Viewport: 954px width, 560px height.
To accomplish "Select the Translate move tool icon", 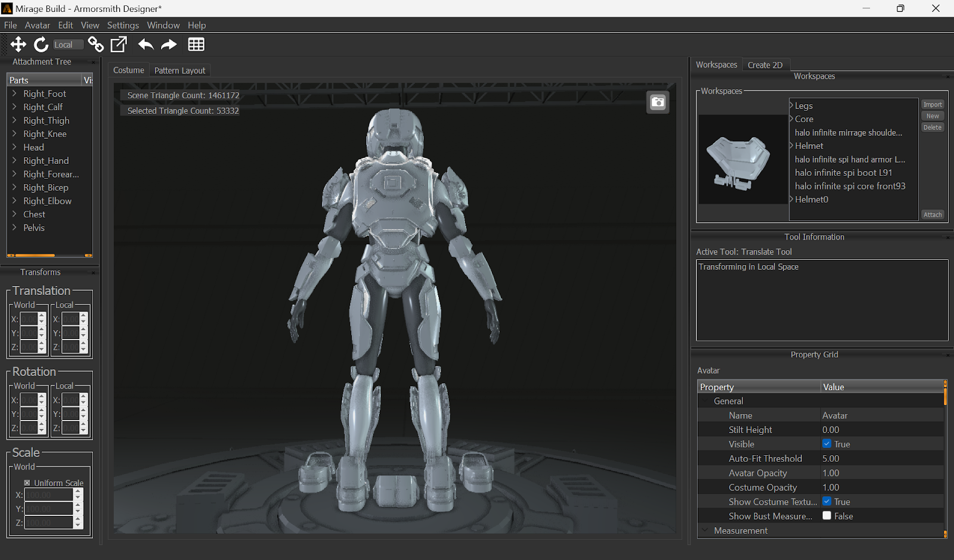I will click(18, 44).
